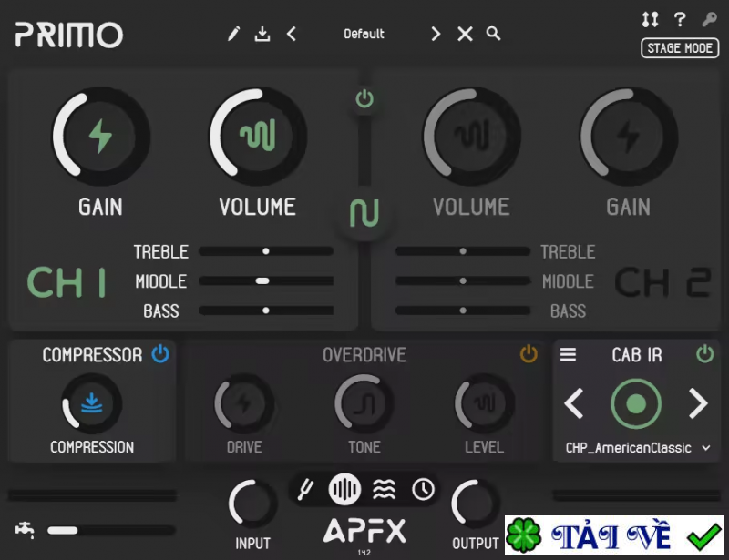Select next cabinet IR arrow
This screenshot has height=560, width=729.
point(698,404)
